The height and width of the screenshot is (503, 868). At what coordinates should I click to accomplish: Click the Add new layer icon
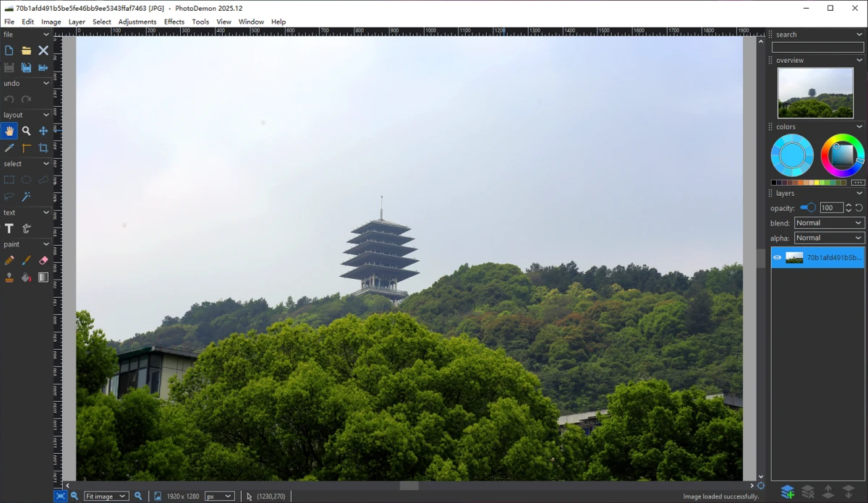point(788,492)
